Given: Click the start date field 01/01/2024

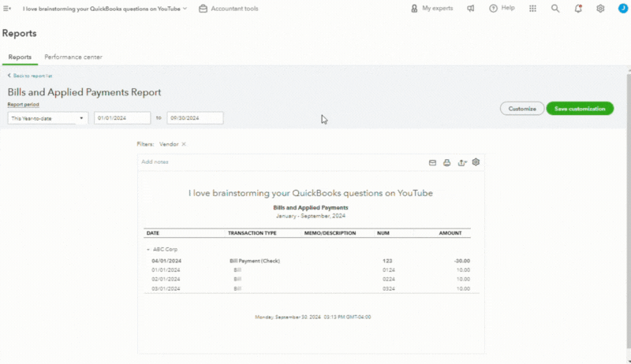Looking at the screenshot, I should (122, 118).
